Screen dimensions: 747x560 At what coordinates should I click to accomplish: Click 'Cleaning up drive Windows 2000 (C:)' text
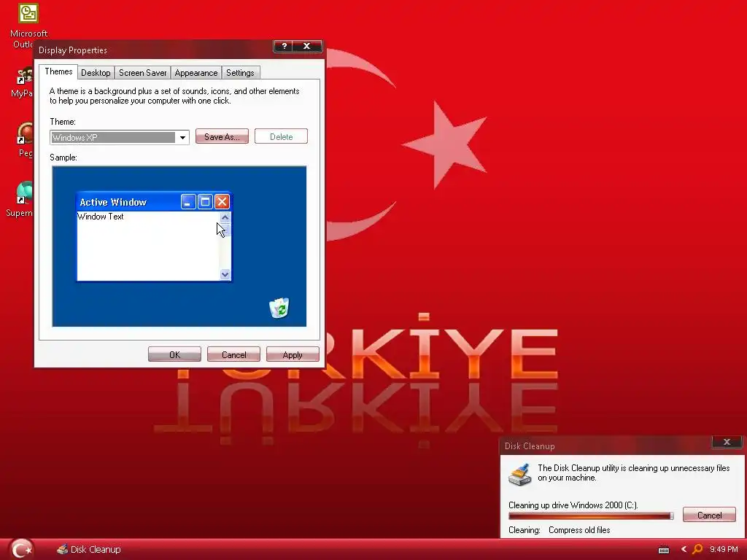tap(573, 505)
